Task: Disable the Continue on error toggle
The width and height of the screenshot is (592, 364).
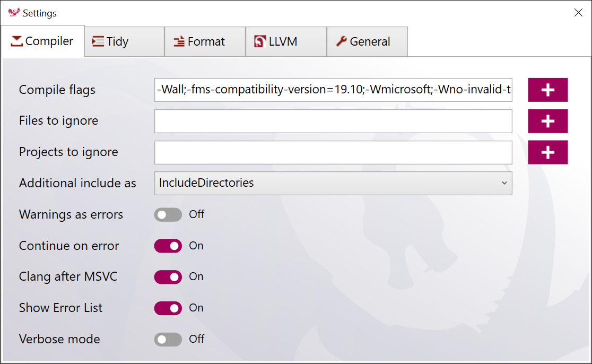Action: point(168,246)
